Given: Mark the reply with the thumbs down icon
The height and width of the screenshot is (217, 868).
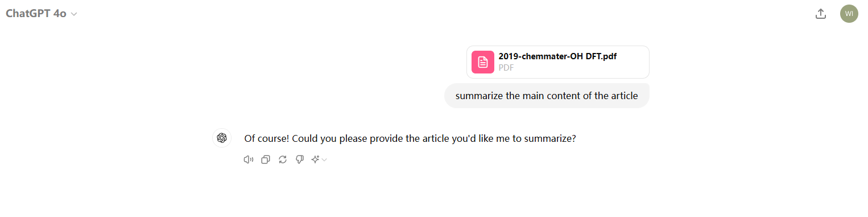Looking at the screenshot, I should 299,160.
